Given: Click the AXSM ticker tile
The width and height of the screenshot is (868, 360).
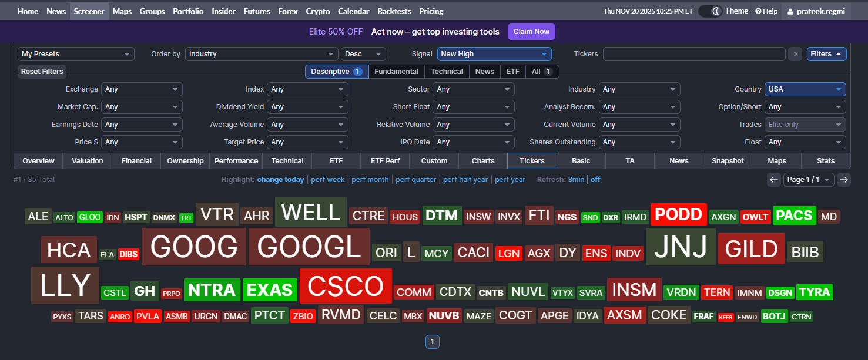Looking at the screenshot, I should click(625, 315).
